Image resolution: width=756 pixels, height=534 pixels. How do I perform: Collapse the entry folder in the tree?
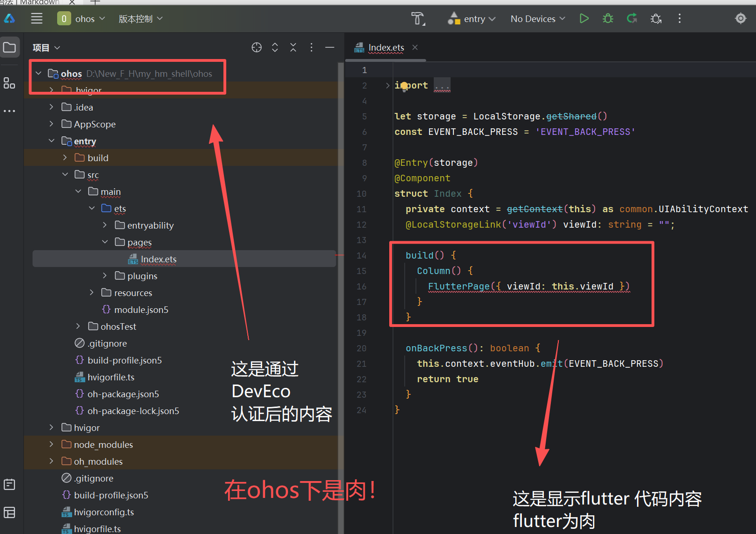(x=52, y=141)
